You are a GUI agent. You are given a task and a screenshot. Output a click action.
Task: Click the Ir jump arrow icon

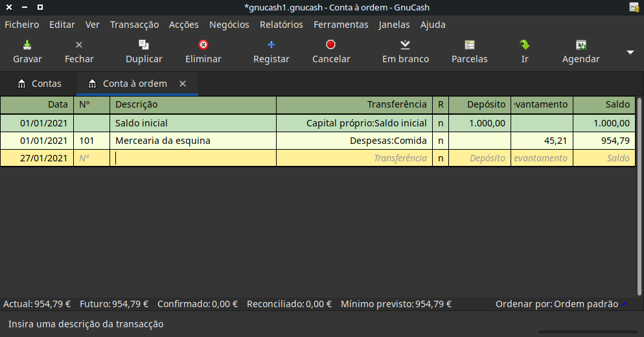[x=525, y=45]
